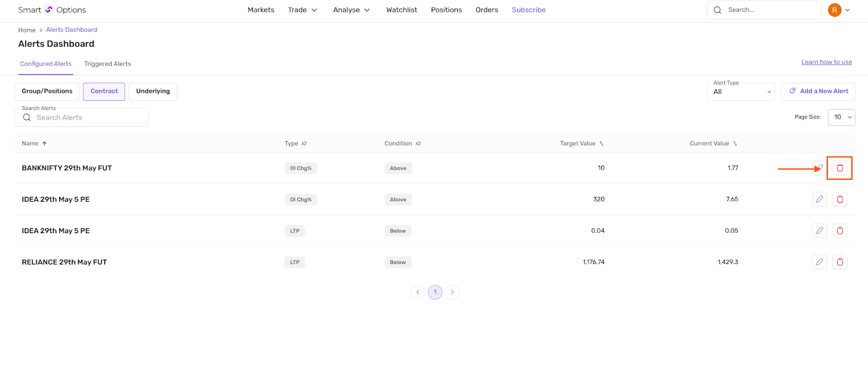Click the target value 1,176.74
This screenshot has width=868, height=385.
(x=593, y=262)
